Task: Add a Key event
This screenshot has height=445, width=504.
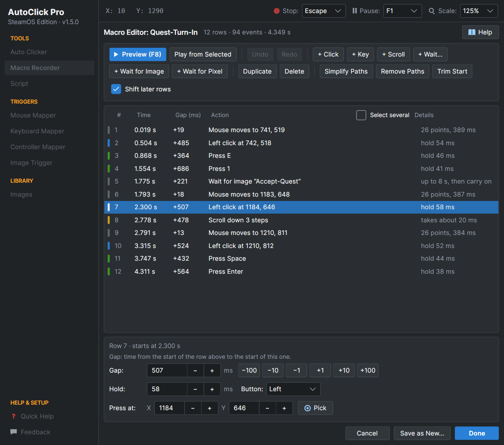Action: tap(361, 55)
